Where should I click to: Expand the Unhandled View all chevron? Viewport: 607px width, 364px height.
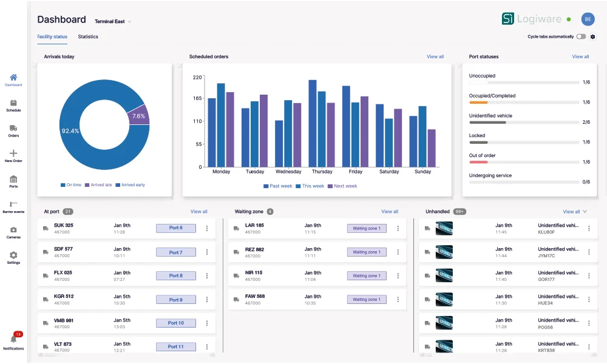tap(585, 212)
